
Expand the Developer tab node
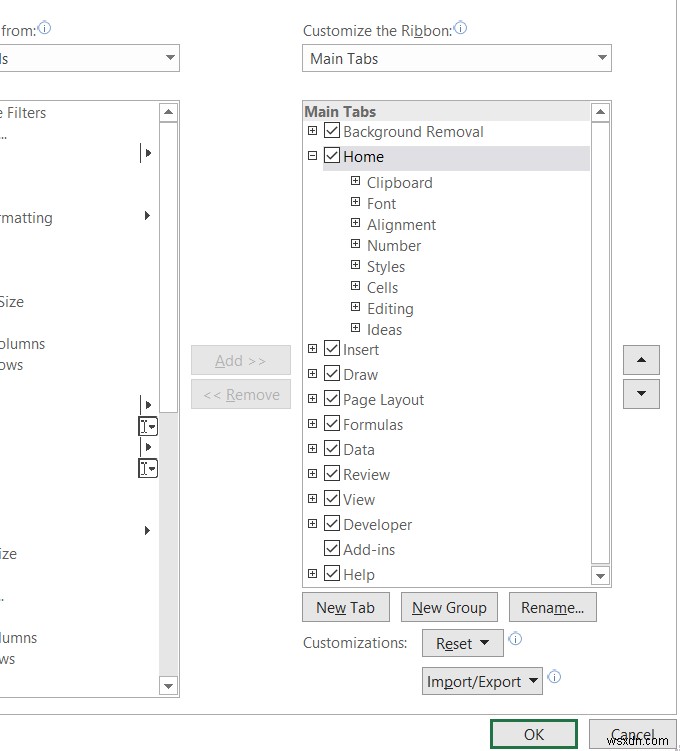[312, 523]
